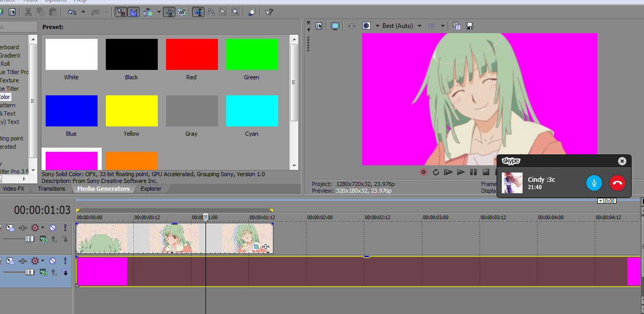Viewport: 644px width, 314px height.
Task: Click the What's This Help icon
Action: (x=268, y=11)
